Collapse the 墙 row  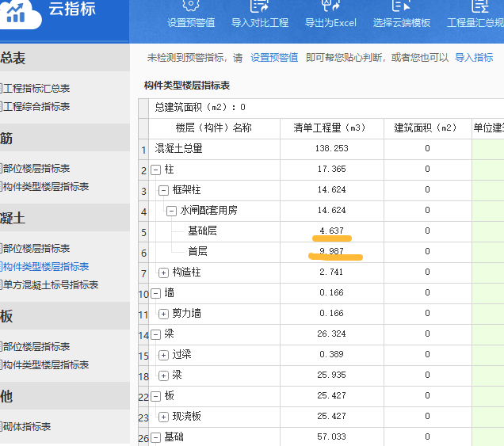(x=155, y=294)
